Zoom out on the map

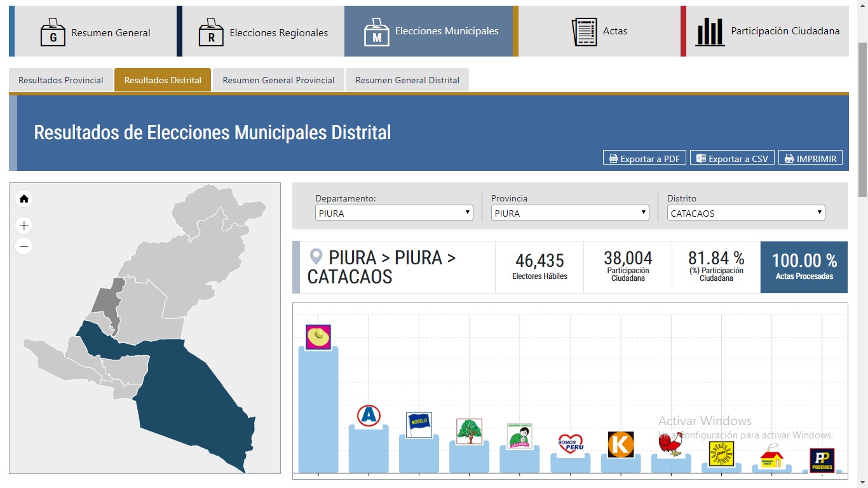point(24,246)
